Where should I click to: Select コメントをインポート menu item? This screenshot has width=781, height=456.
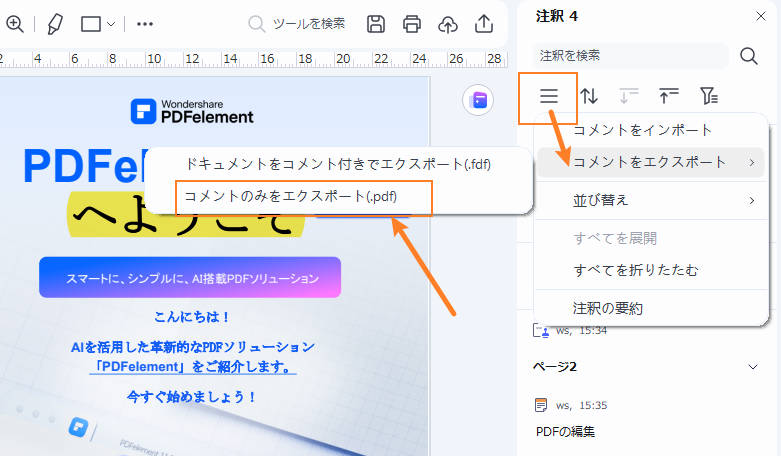click(651, 130)
